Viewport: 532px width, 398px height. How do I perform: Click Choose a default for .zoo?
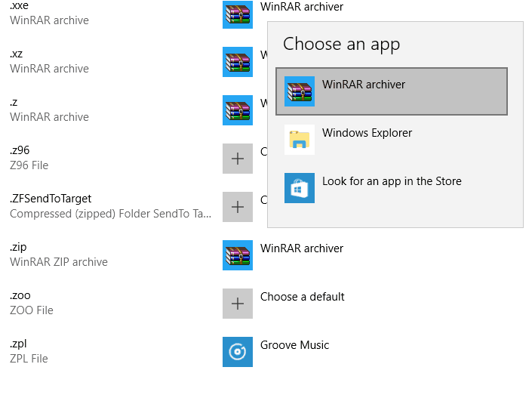(302, 297)
